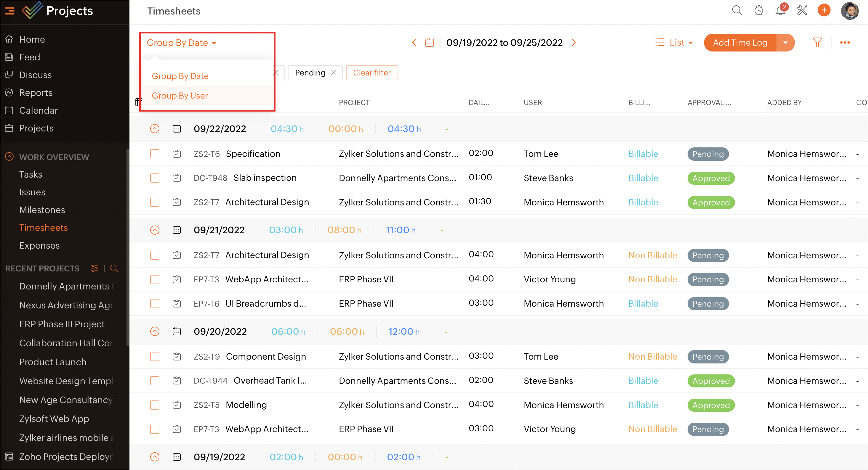
Task: Open the Group By Date dropdown
Action: (x=181, y=43)
